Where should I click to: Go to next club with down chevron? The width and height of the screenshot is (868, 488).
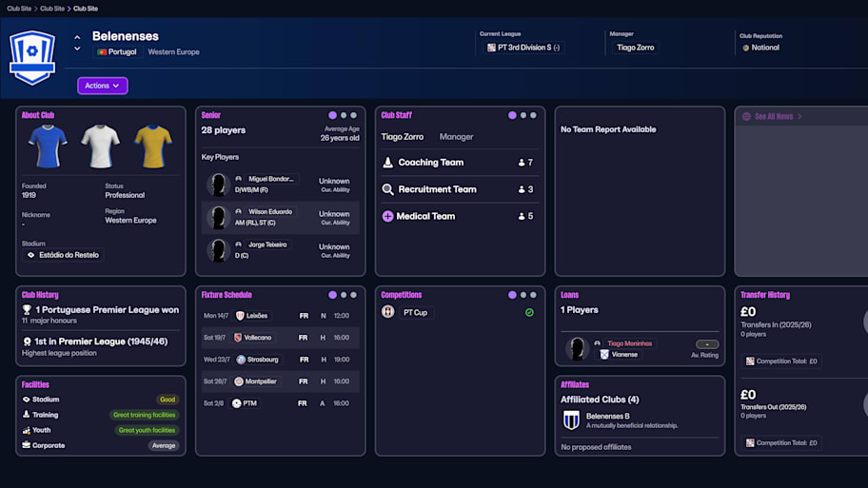pyautogui.click(x=77, y=49)
